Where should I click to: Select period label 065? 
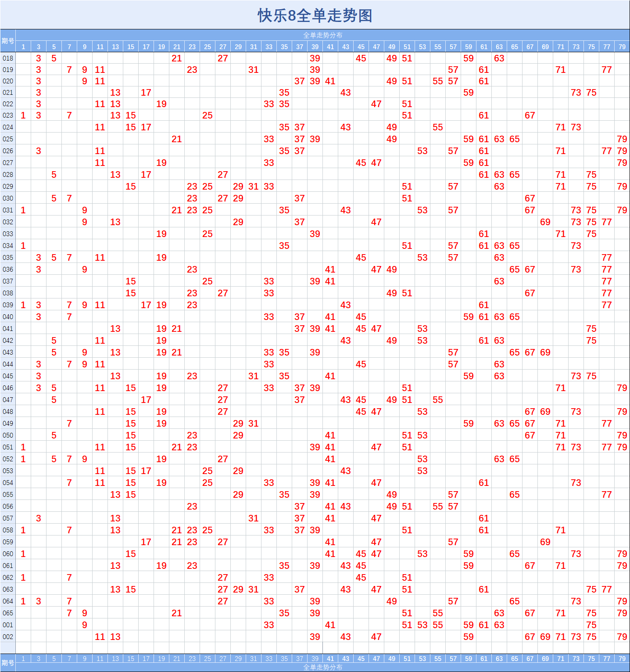coord(8,613)
